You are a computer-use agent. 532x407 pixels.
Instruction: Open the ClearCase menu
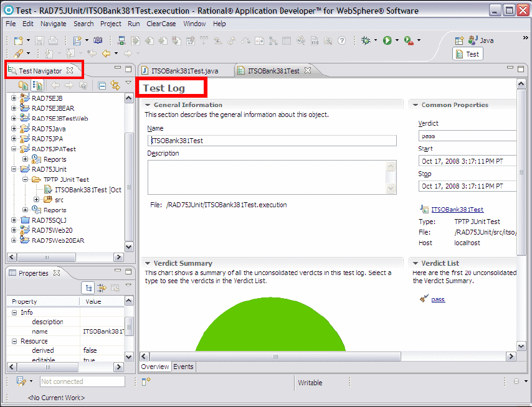[x=161, y=24]
